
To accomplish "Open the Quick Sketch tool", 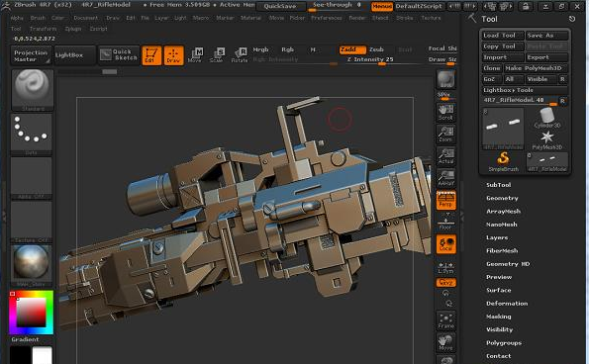I will tap(119, 55).
